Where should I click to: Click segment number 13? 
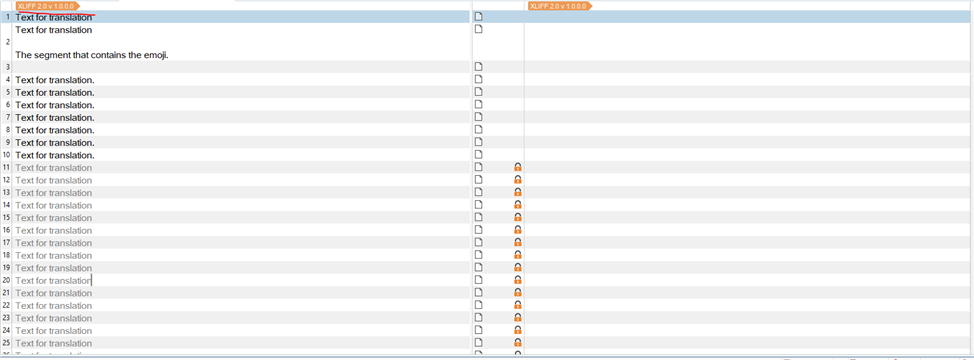(x=6, y=192)
